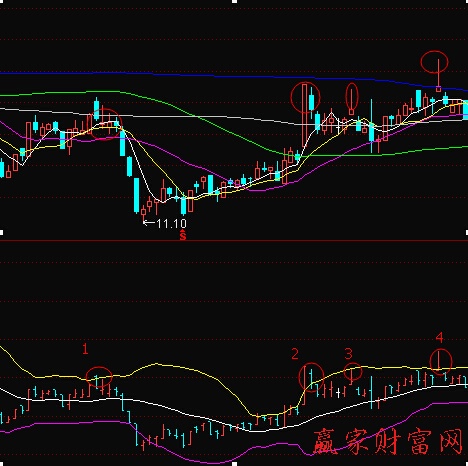This screenshot has width=468, height=466.
Task: Click the top center selection handle
Action: pyautogui.click(x=234, y=1)
